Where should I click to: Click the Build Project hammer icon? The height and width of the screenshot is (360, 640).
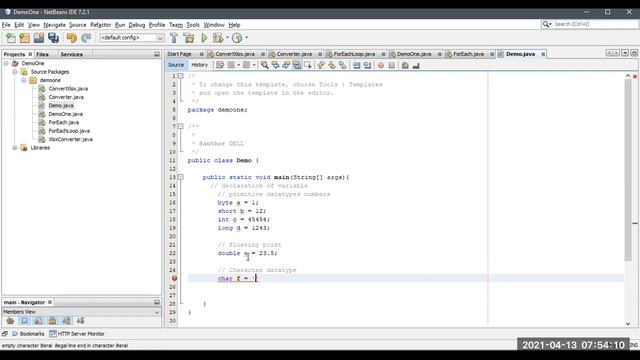click(174, 38)
